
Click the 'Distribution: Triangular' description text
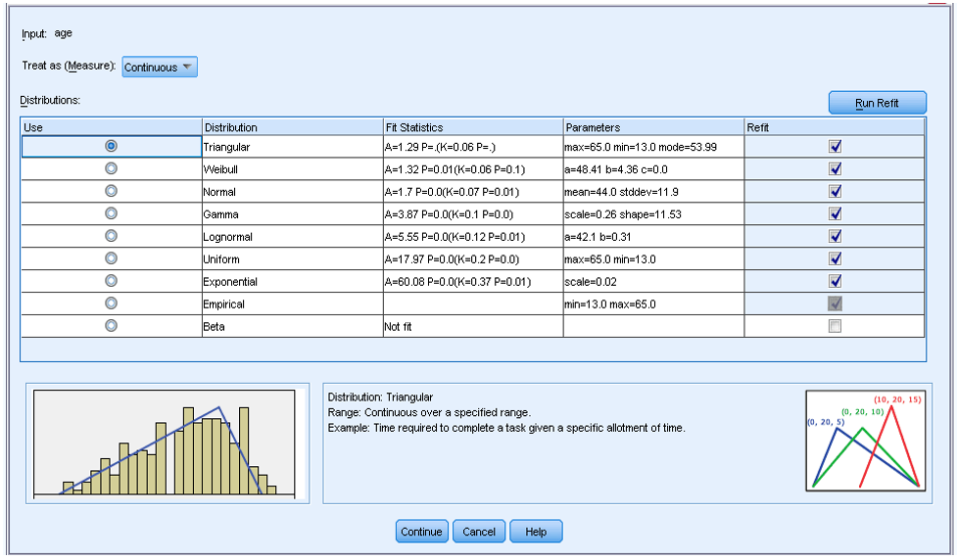[380, 397]
